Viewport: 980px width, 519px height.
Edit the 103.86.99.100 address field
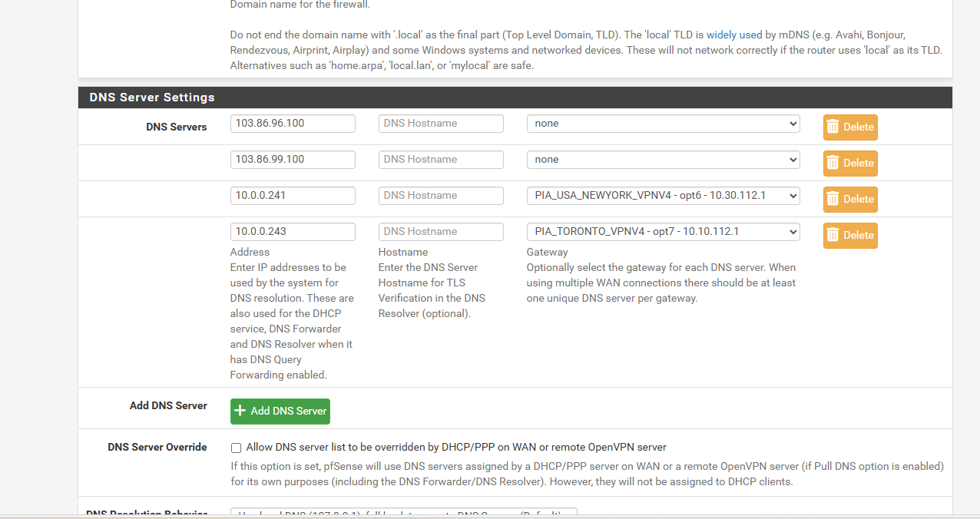coord(293,160)
